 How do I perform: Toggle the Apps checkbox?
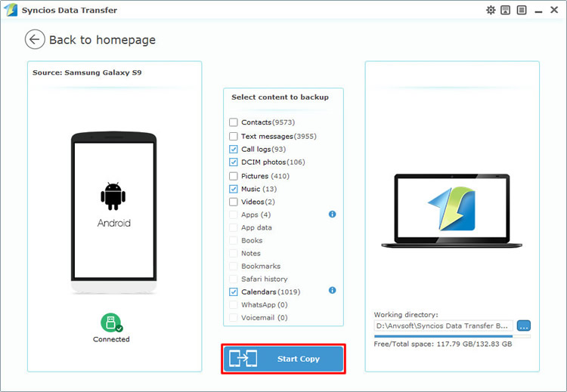click(234, 215)
